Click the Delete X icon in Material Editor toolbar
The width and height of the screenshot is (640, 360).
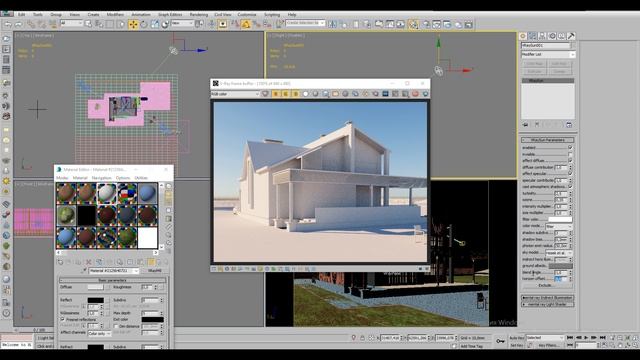click(x=89, y=262)
